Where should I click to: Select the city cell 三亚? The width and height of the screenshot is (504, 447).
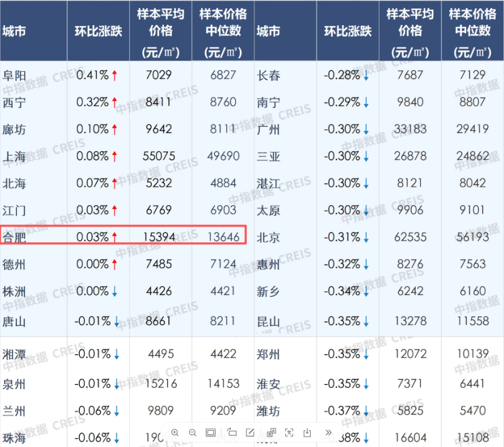click(x=268, y=157)
